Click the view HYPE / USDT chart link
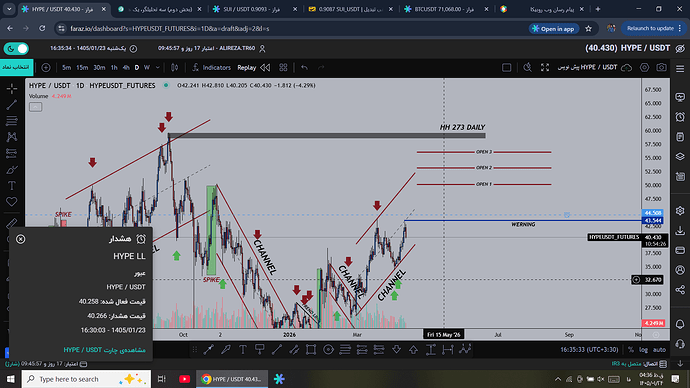The image size is (690, 388). pos(104,350)
